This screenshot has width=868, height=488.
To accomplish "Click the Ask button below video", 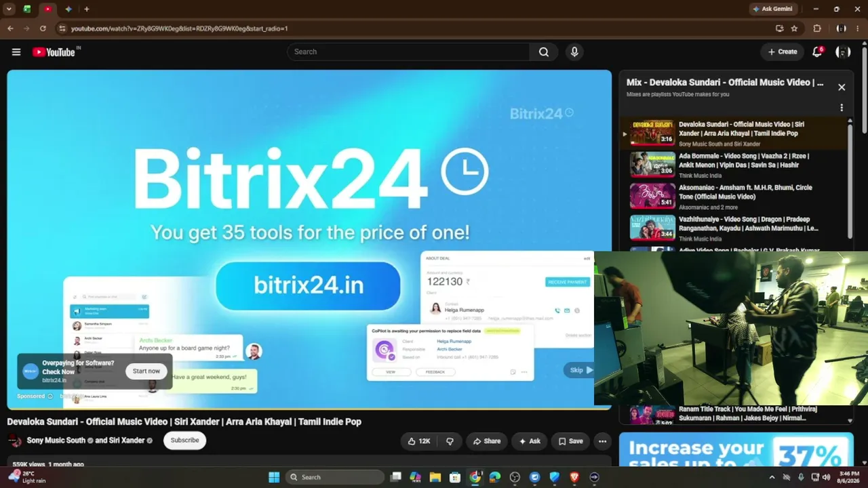I will coord(529,441).
